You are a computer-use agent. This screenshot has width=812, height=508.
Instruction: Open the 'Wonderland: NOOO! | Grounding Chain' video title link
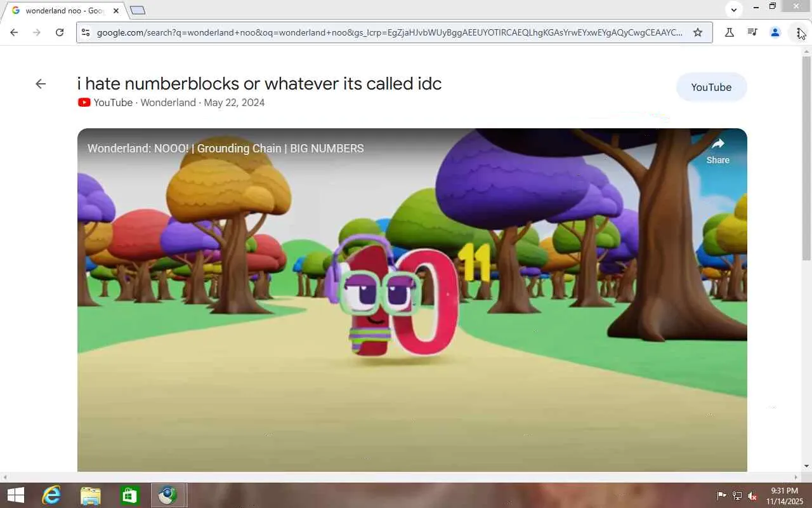click(x=226, y=149)
